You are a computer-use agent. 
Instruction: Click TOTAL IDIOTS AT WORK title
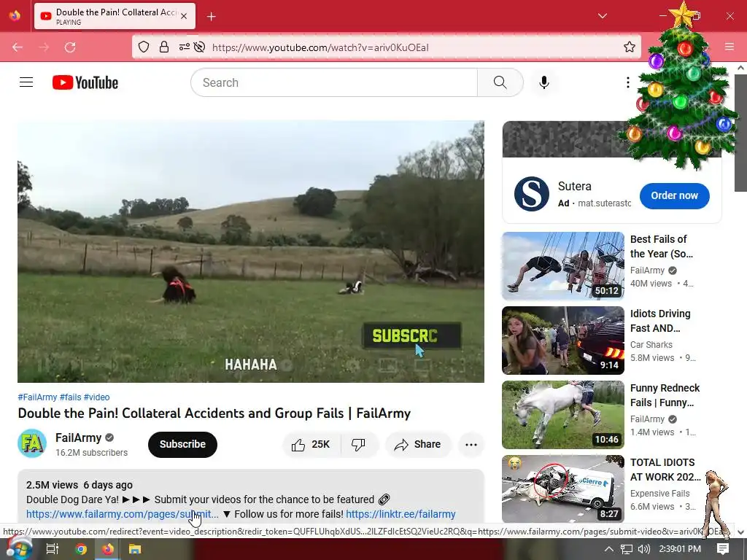(665, 470)
